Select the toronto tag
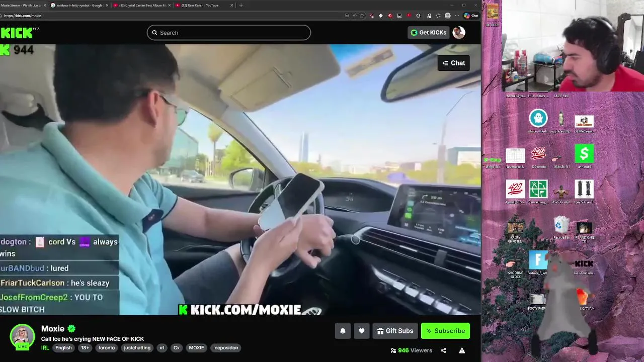 pyautogui.click(x=107, y=348)
